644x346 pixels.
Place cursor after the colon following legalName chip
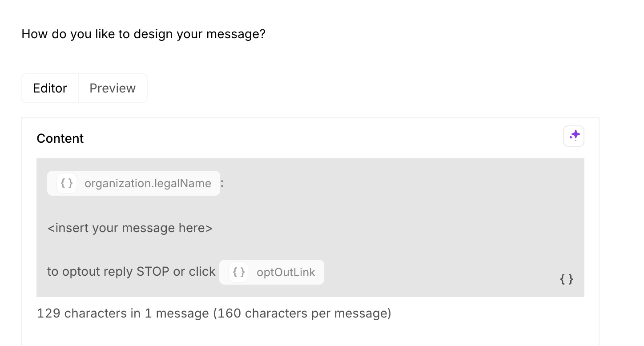(x=224, y=183)
